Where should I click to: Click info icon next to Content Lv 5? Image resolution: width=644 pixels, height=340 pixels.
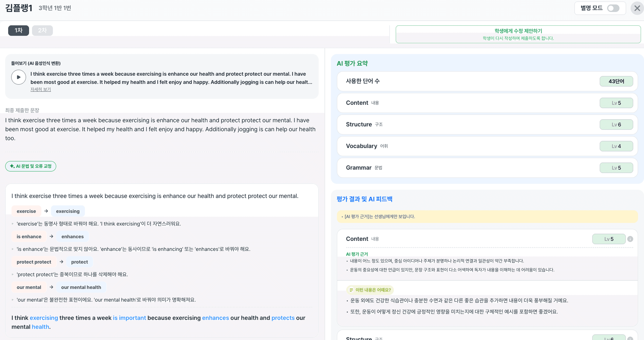click(x=630, y=239)
